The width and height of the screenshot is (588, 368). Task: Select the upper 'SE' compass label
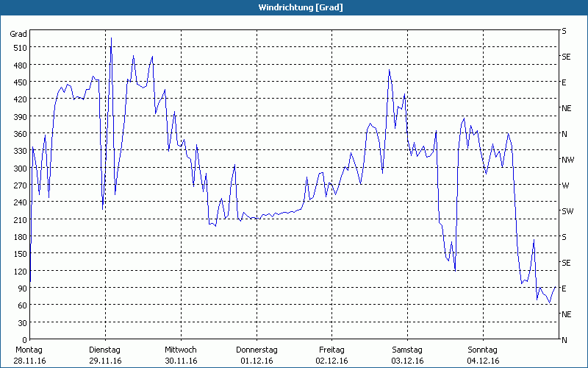(x=566, y=57)
